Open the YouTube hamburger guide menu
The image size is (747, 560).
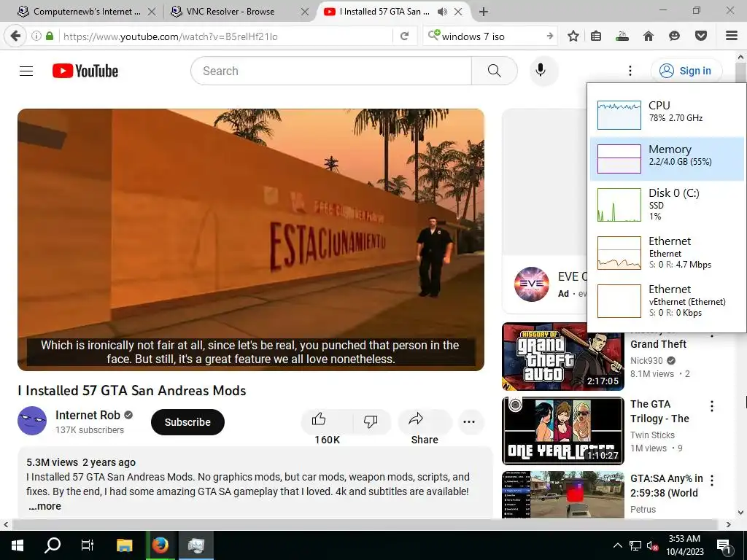26,71
